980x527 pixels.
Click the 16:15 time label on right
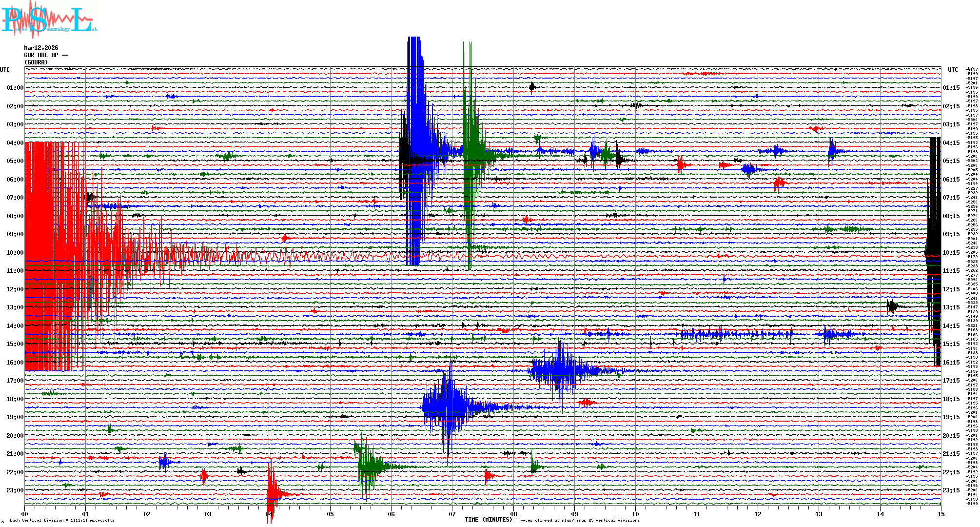951,363
